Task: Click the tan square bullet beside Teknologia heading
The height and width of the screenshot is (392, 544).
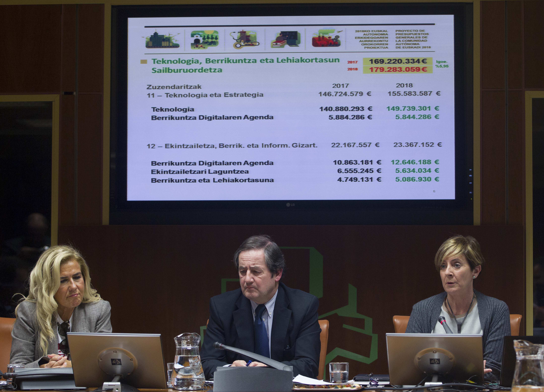Action: tap(144, 62)
